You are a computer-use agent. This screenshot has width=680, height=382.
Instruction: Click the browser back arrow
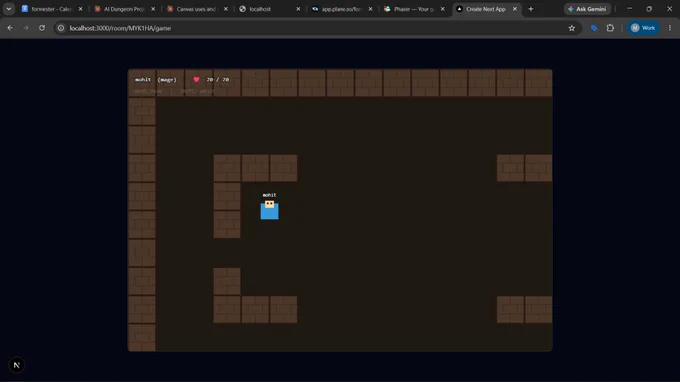point(10,28)
